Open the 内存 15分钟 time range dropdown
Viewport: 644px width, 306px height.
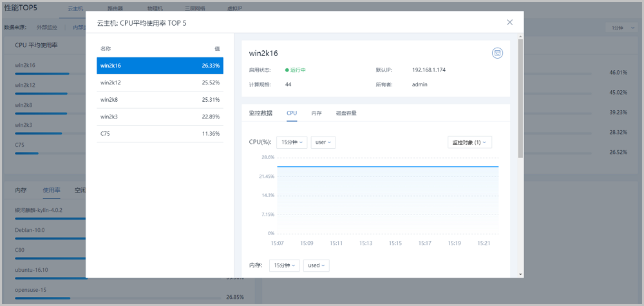tap(284, 265)
